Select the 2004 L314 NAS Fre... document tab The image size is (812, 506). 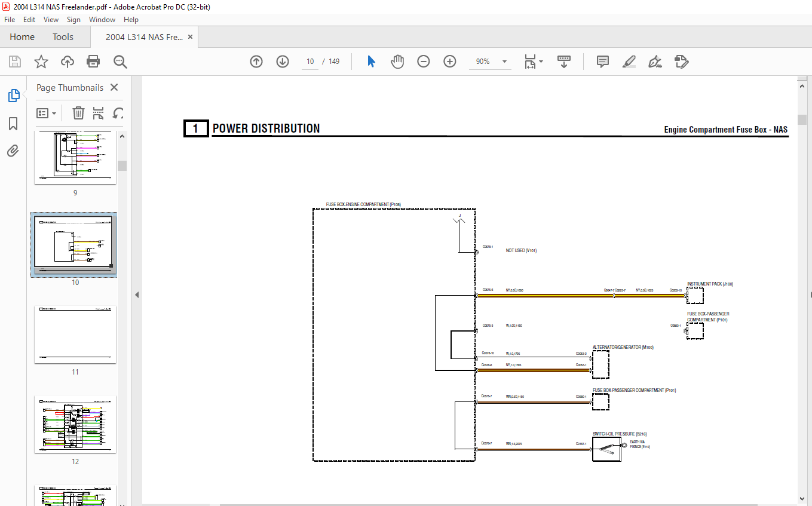coord(144,37)
